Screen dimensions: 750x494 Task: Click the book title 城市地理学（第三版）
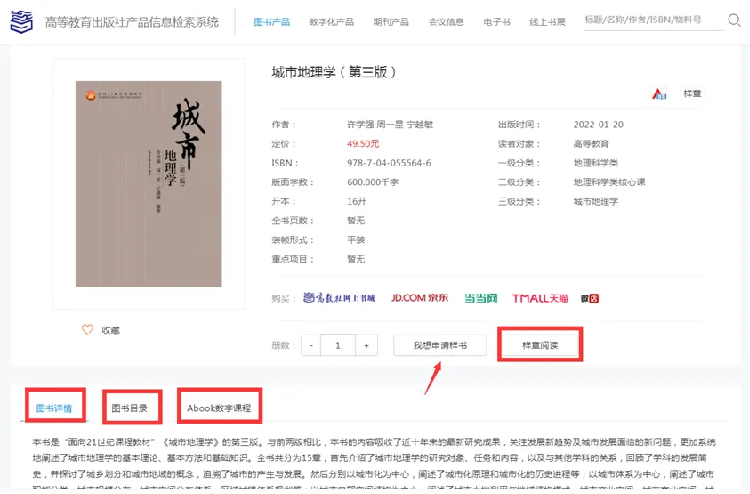pos(334,72)
